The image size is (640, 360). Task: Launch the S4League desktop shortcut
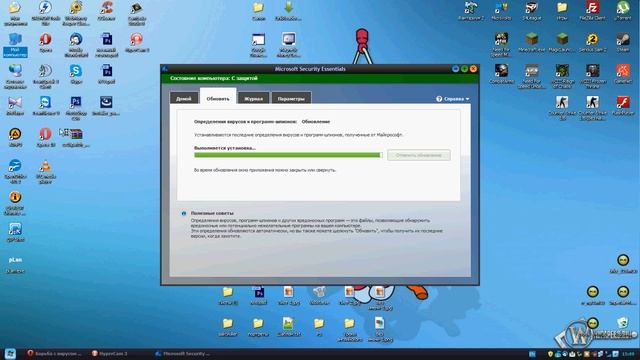pyautogui.click(x=531, y=11)
